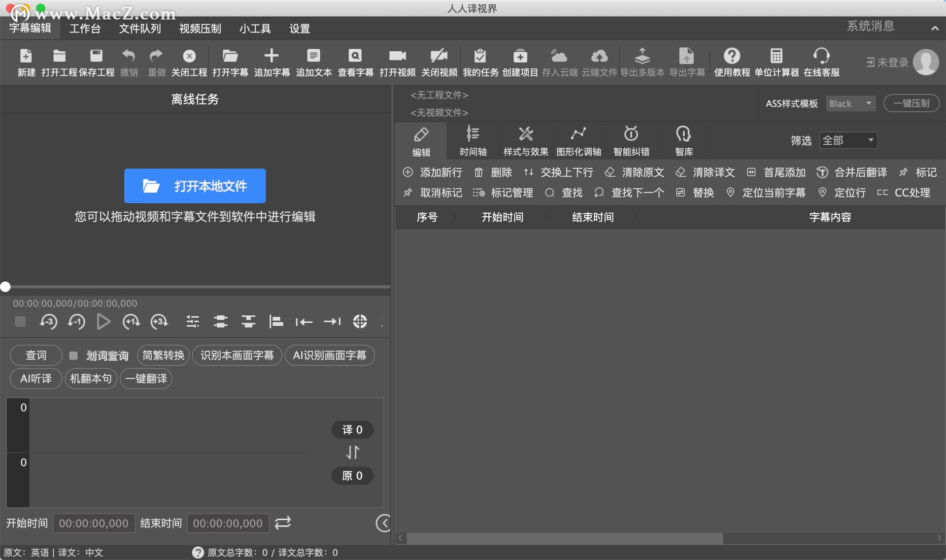Launch the 单位计算器 calculator icon
The height and width of the screenshot is (560, 946).
[777, 56]
